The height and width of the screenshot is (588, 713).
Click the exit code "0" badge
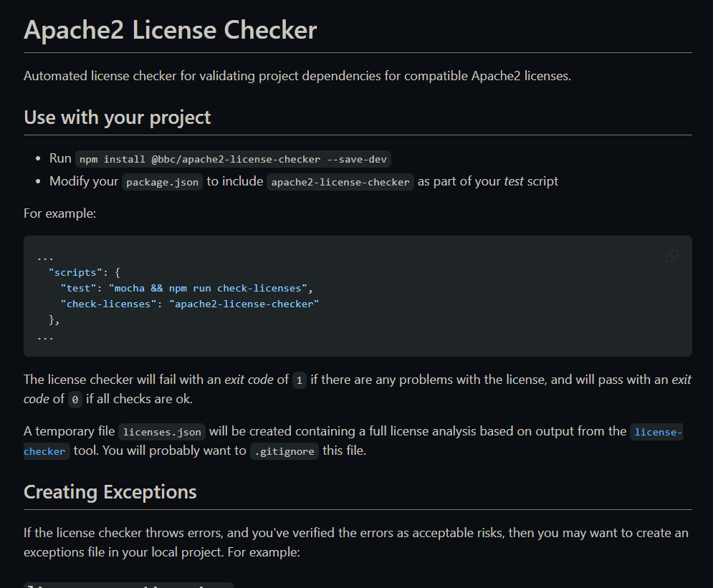click(x=75, y=400)
